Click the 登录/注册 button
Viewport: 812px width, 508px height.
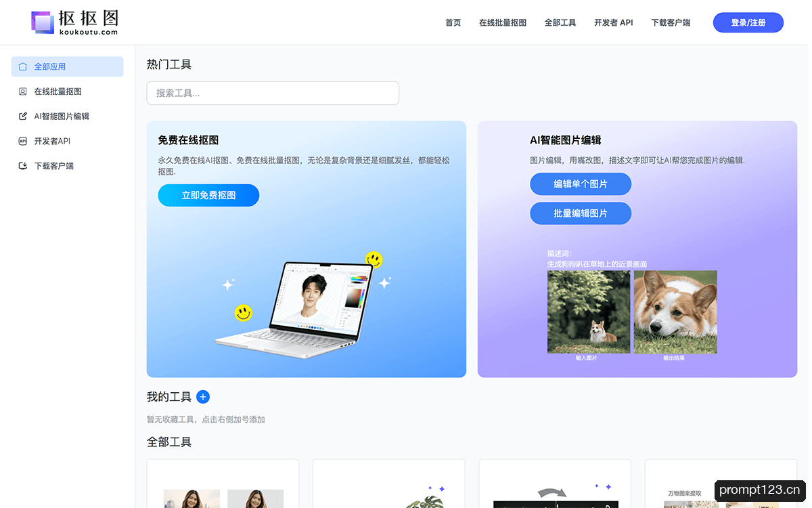(x=748, y=22)
